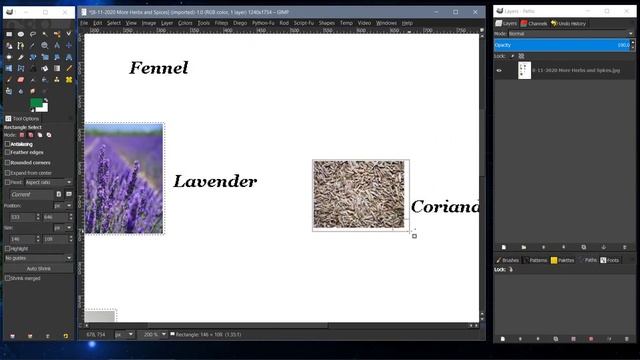Open the Tool Options tab
The height and width of the screenshot is (360, 640).
point(22,119)
